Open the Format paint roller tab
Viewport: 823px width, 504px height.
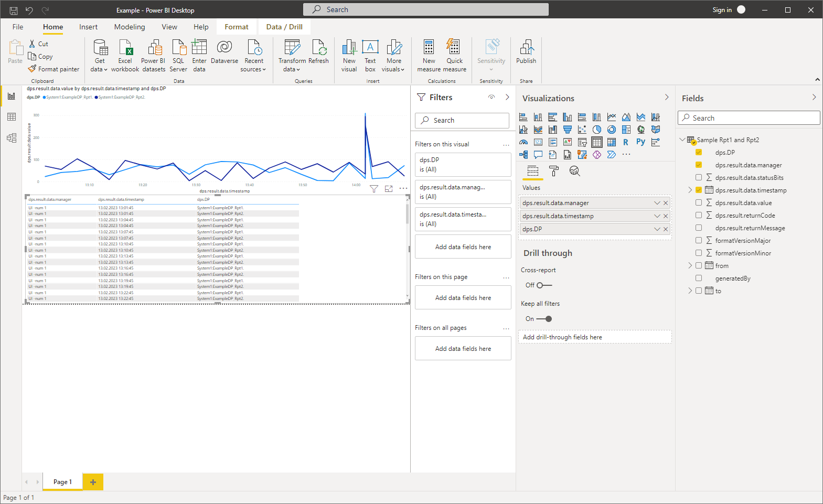[554, 171]
